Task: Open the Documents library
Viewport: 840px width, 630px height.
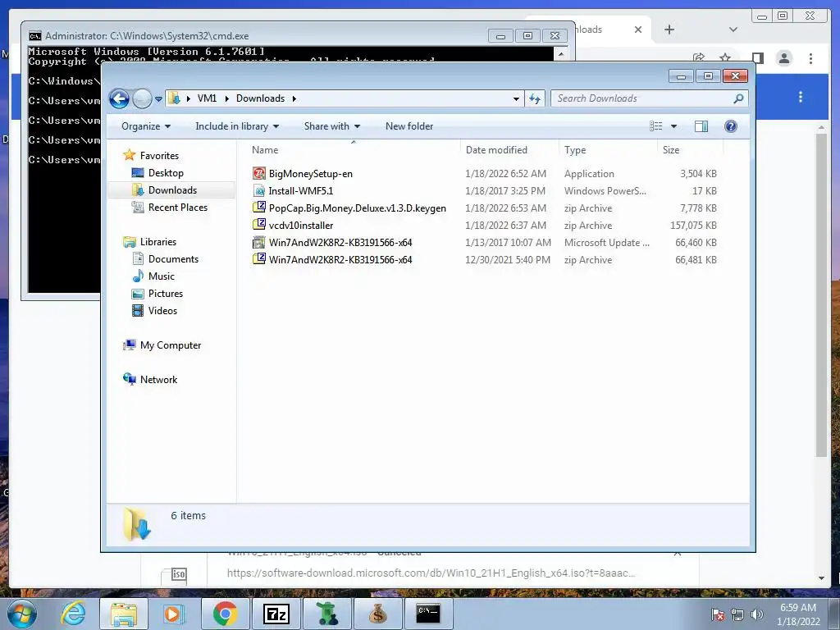Action: [173, 259]
